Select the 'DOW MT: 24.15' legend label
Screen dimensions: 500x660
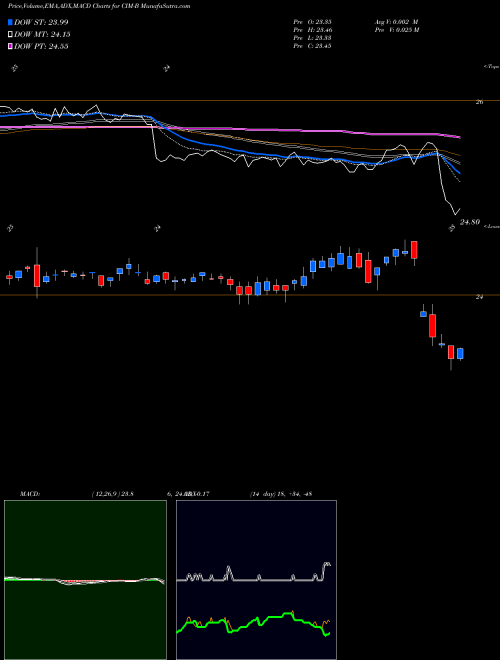[x=42, y=35]
